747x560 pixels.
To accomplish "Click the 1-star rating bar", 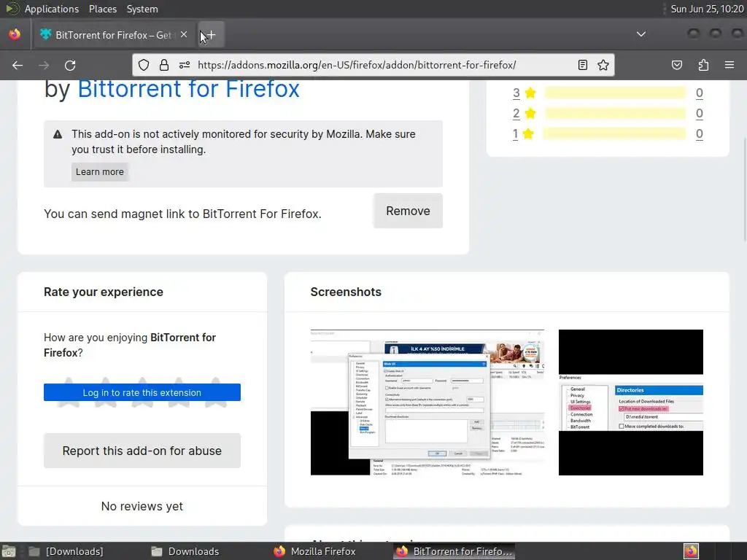I will [614, 134].
